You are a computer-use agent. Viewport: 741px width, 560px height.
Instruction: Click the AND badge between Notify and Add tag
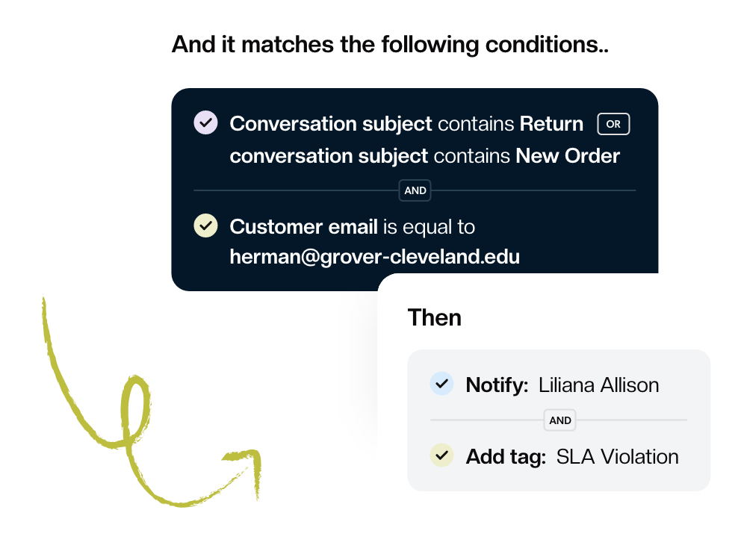[x=560, y=420]
